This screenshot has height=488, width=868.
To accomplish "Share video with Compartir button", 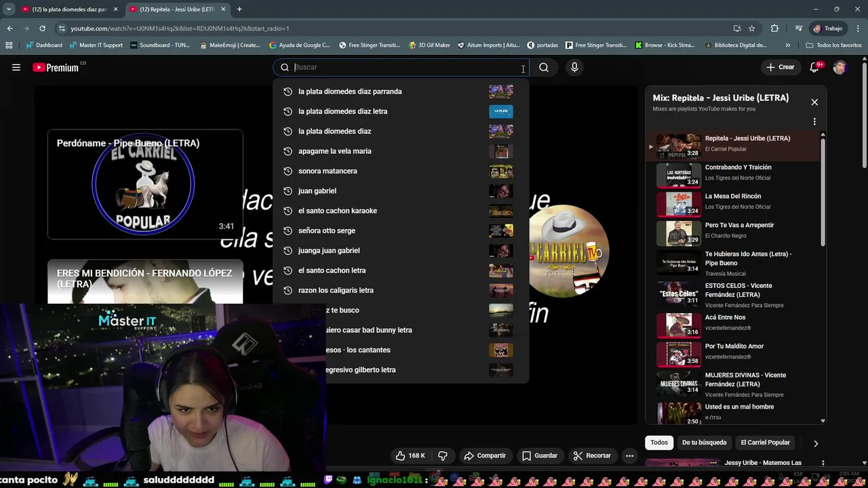I will pyautogui.click(x=485, y=455).
